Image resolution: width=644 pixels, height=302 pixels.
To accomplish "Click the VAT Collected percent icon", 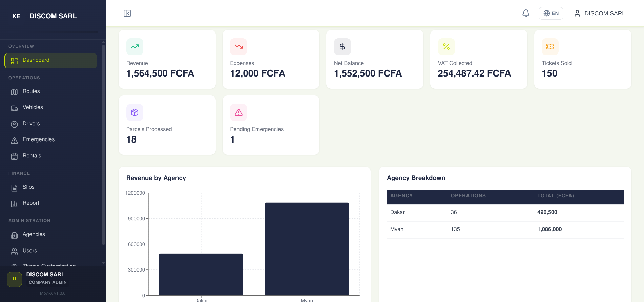I will (x=446, y=47).
